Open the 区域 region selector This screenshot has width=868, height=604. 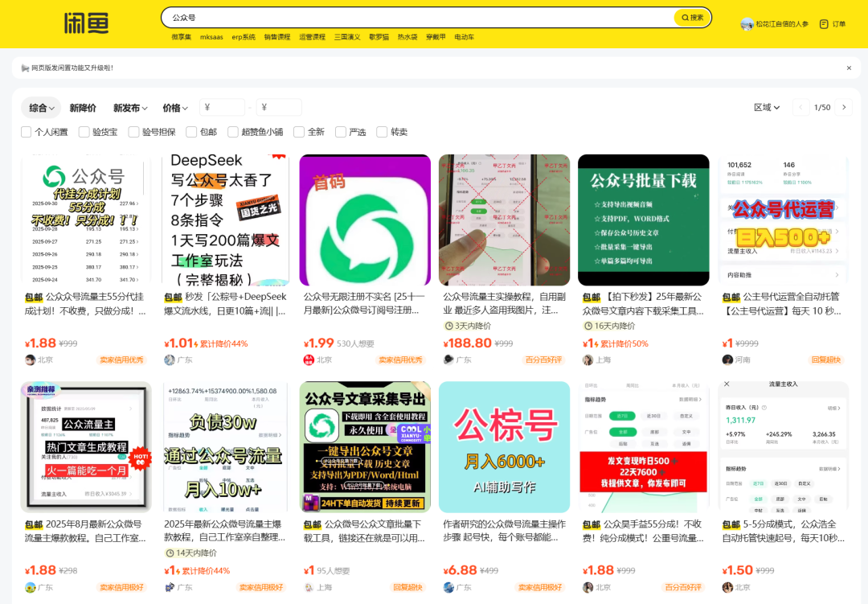tap(766, 107)
